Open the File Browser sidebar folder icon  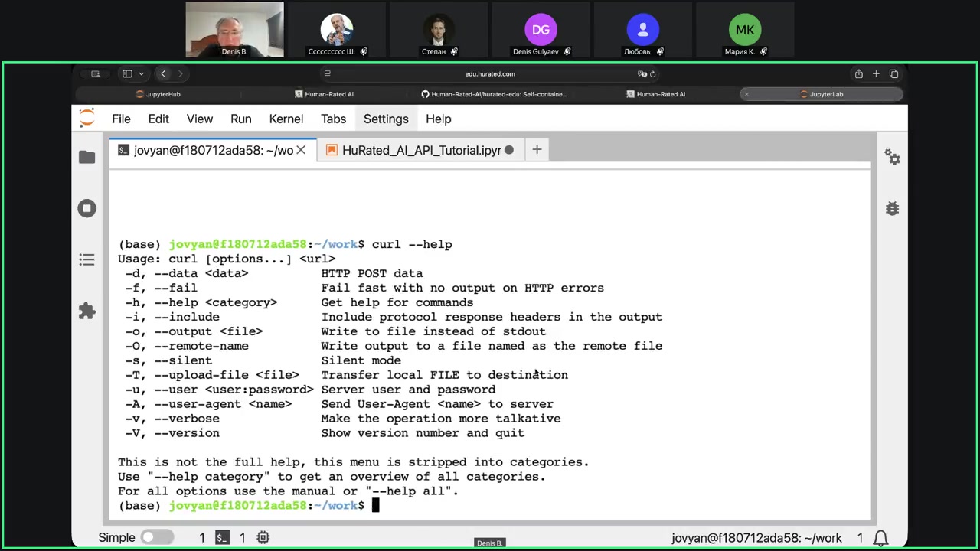pyautogui.click(x=87, y=157)
